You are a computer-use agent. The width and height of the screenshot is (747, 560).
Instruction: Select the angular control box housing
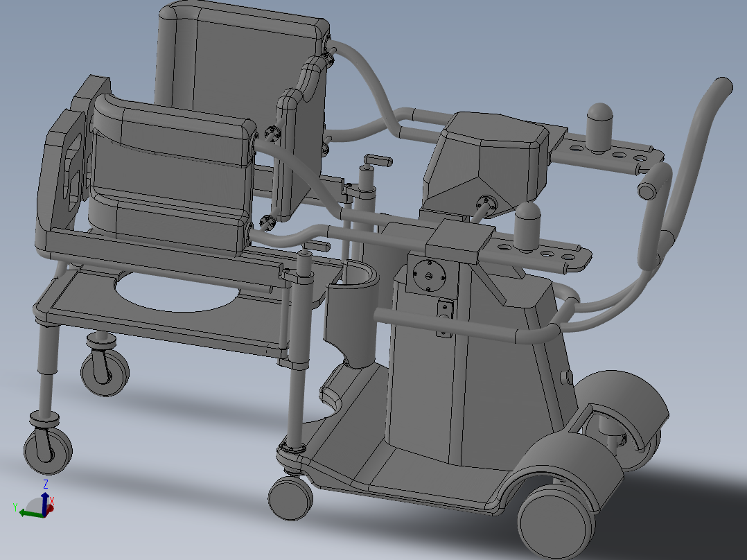[486, 164]
